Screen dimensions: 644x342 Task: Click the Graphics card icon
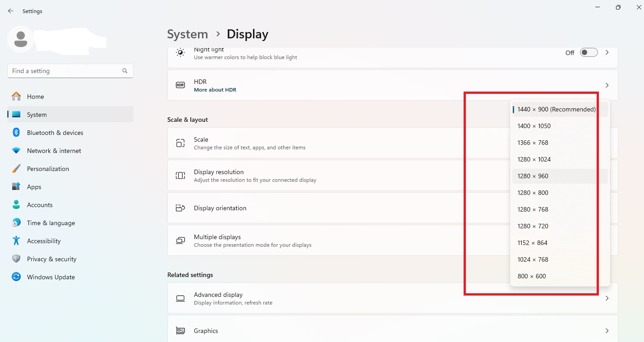point(180,331)
